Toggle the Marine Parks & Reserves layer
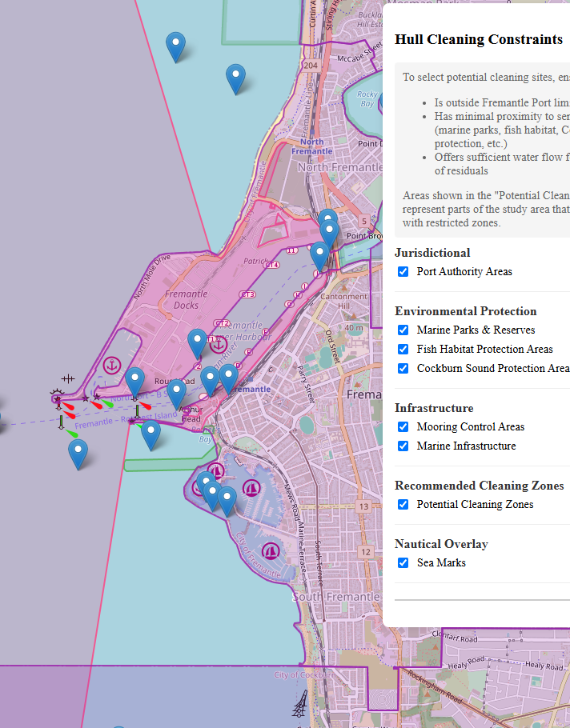 point(403,330)
